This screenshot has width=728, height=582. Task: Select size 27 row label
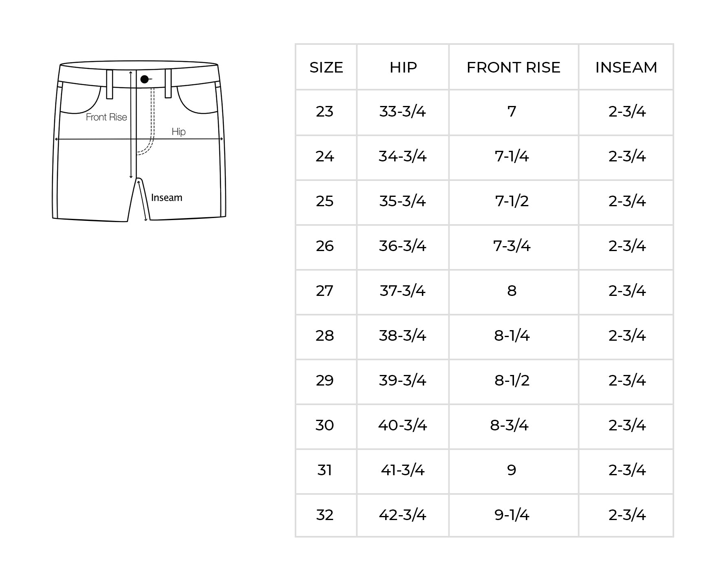tap(324, 291)
